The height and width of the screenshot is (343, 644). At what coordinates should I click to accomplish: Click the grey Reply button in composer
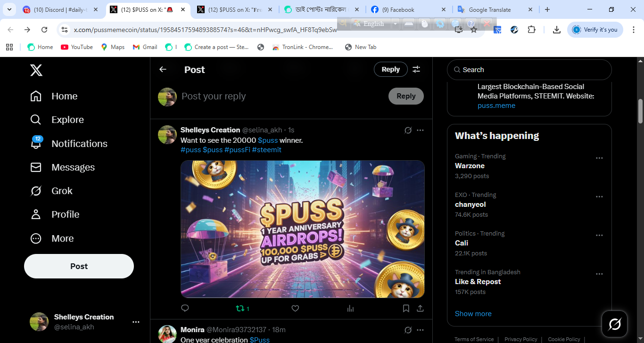click(x=406, y=96)
